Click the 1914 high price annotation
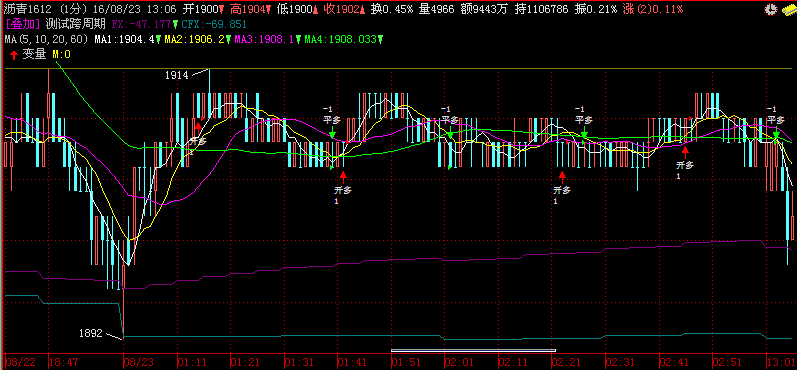Viewport: 797px width, 370px height. 177,75
